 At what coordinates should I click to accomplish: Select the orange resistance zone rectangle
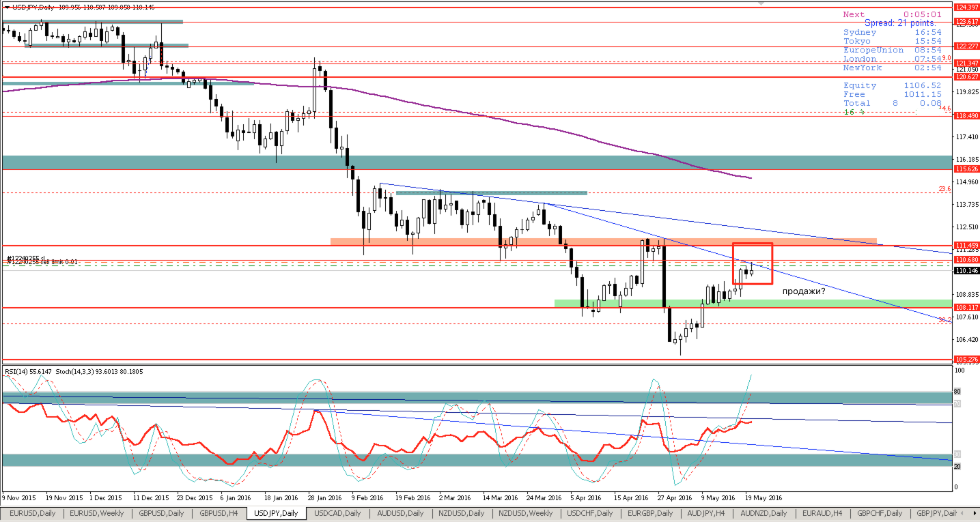coord(603,242)
